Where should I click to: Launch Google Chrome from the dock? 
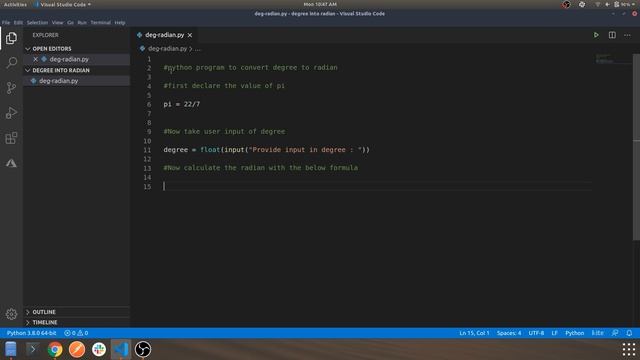pyautogui.click(x=55, y=349)
